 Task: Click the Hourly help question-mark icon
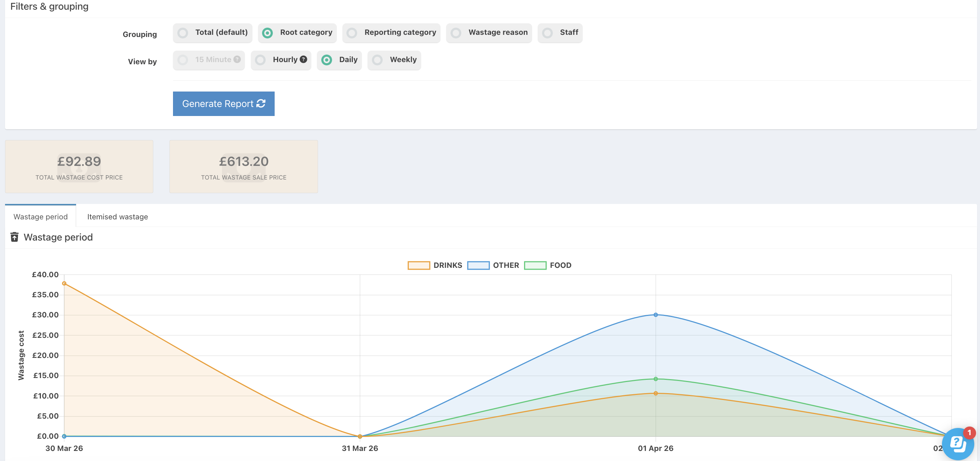click(303, 59)
